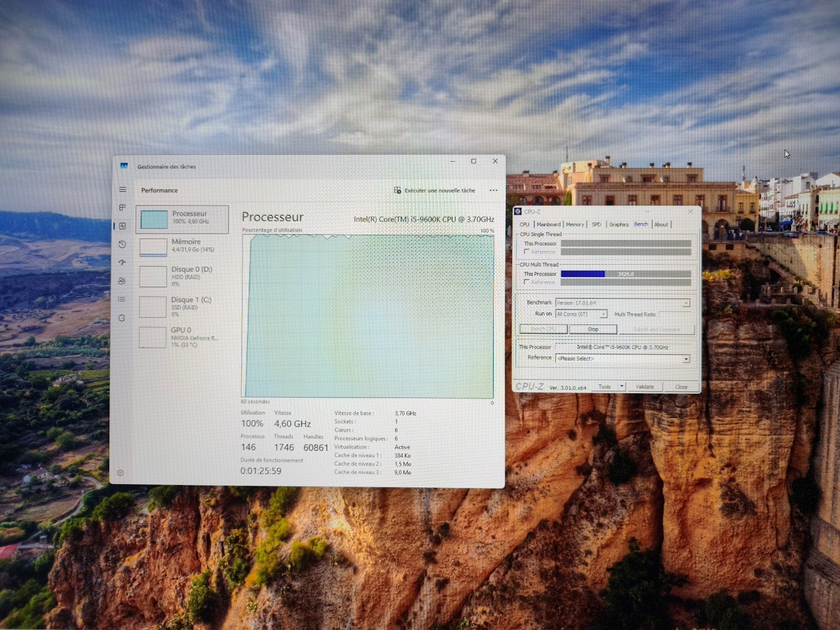This screenshot has height=630, width=840.
Task: Open the Benchmark version dropdown in CPU-Z
Action: point(623,303)
